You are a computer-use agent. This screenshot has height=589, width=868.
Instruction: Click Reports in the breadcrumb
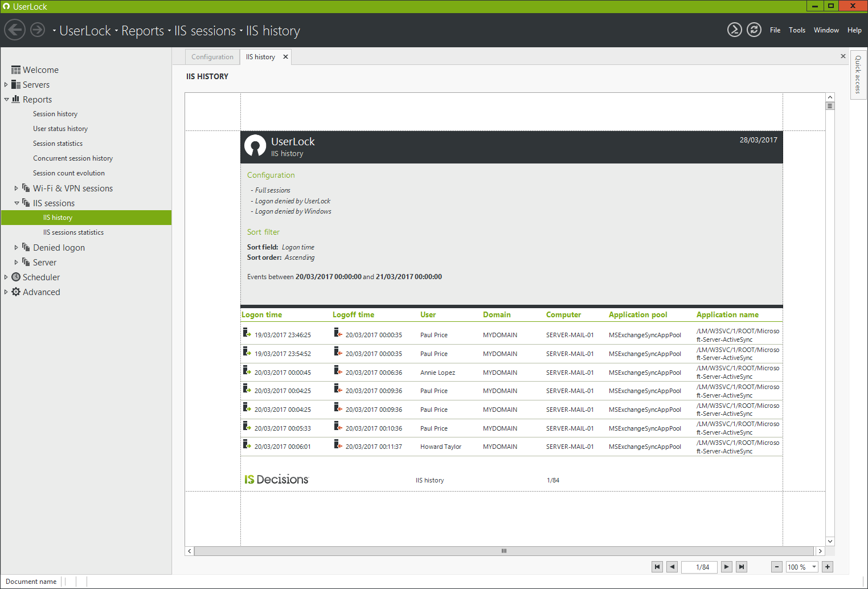[x=142, y=31]
